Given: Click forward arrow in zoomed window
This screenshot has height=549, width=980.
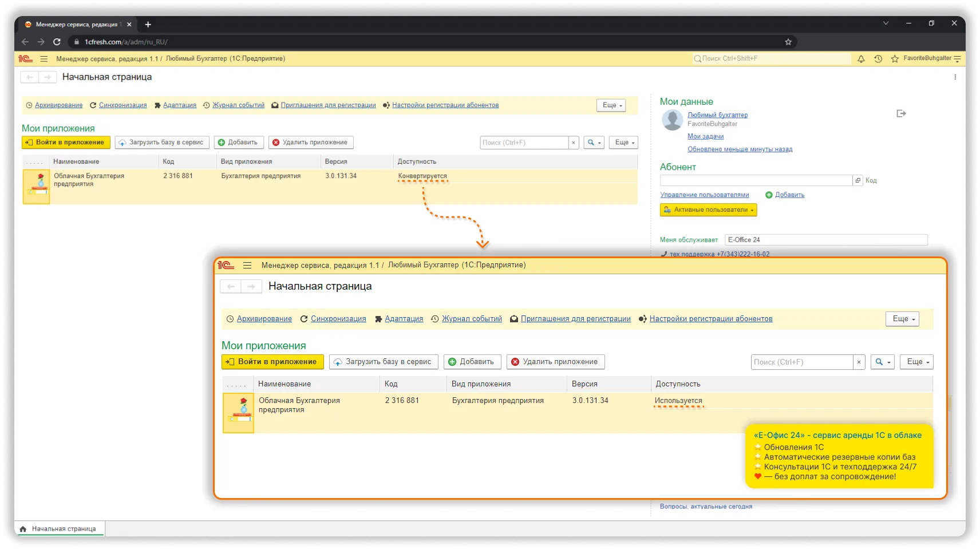Looking at the screenshot, I should (x=251, y=286).
